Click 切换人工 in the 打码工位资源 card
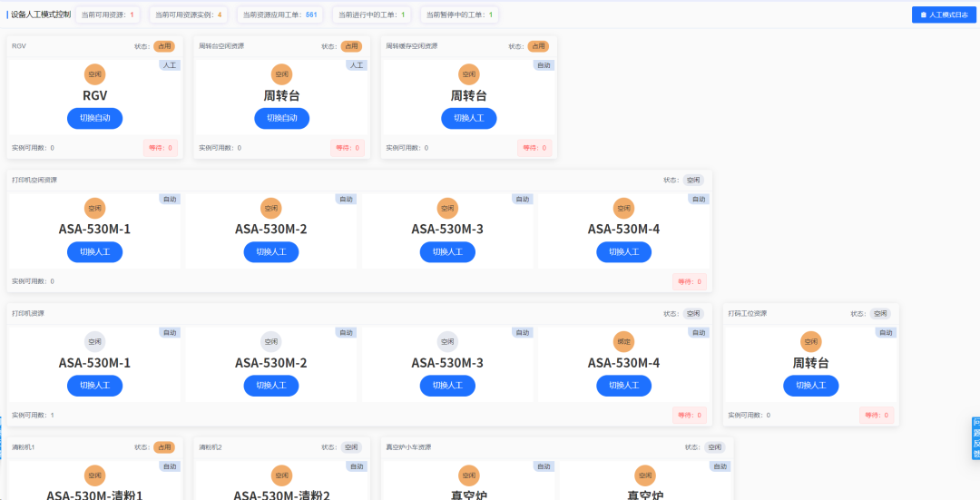The height and width of the screenshot is (500, 980). click(810, 386)
